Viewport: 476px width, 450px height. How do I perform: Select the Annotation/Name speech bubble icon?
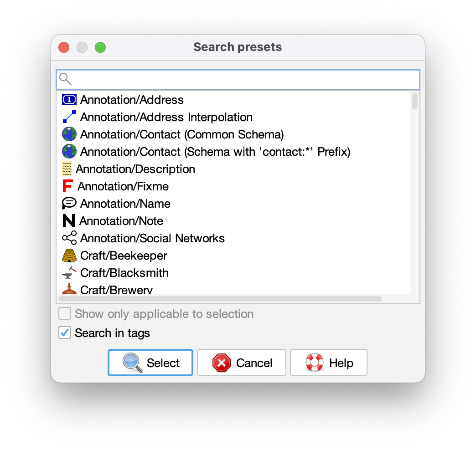69,203
